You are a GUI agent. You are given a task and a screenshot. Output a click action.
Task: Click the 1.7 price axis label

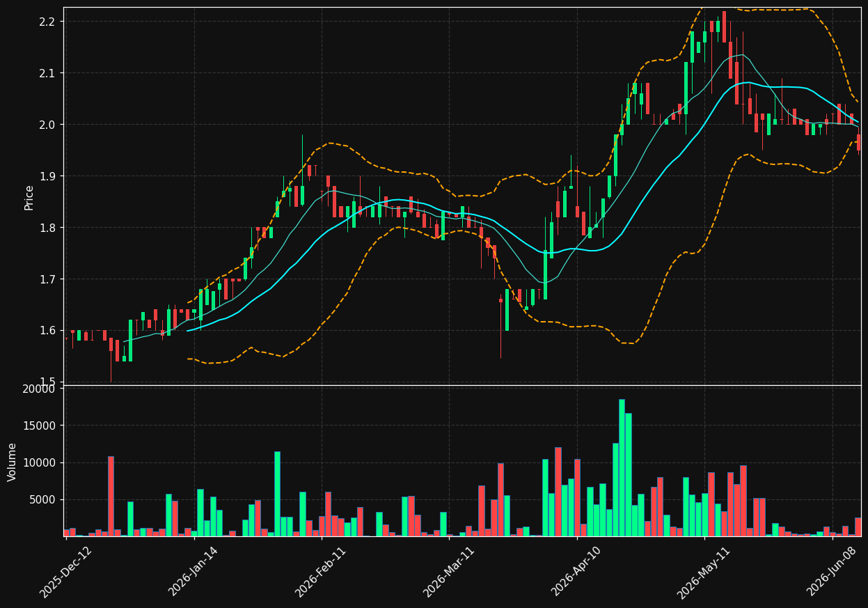48,279
